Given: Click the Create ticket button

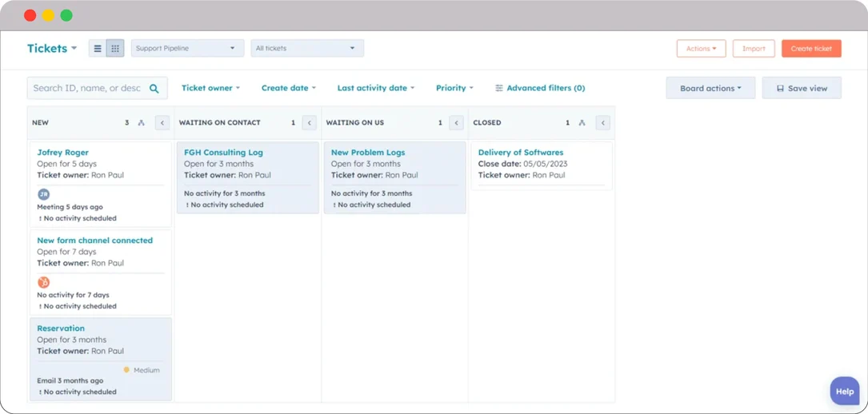Looking at the screenshot, I should click(811, 49).
